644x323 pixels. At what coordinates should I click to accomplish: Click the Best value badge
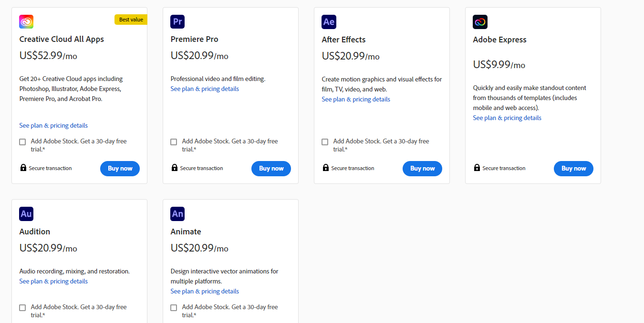[131, 20]
